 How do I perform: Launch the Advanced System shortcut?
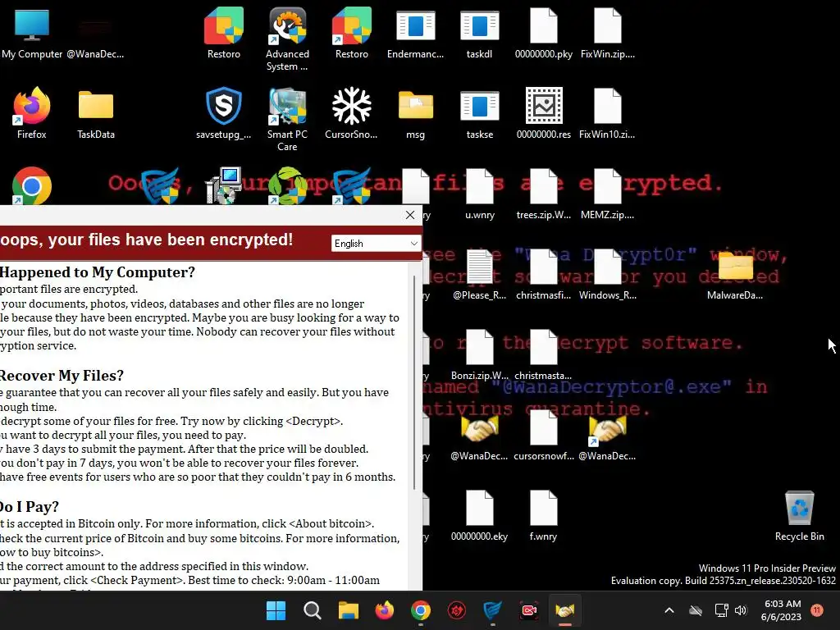287,39
